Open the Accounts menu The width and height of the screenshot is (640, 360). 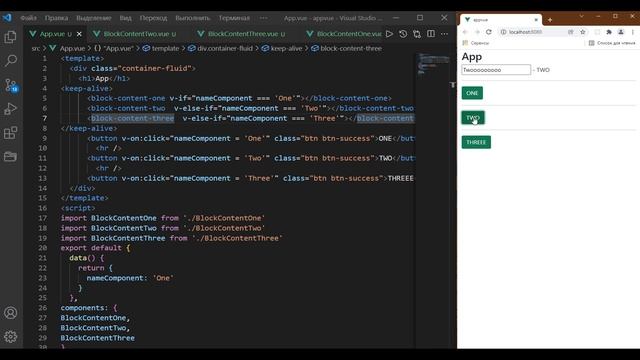[10, 313]
